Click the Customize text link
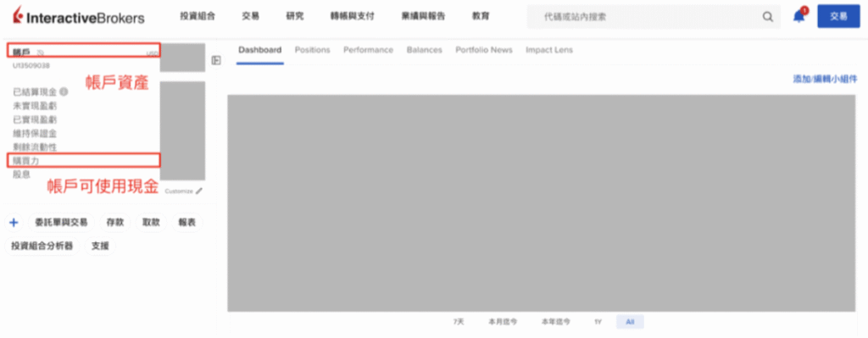Image resolution: width=868 pixels, height=338 pixels. 179,191
